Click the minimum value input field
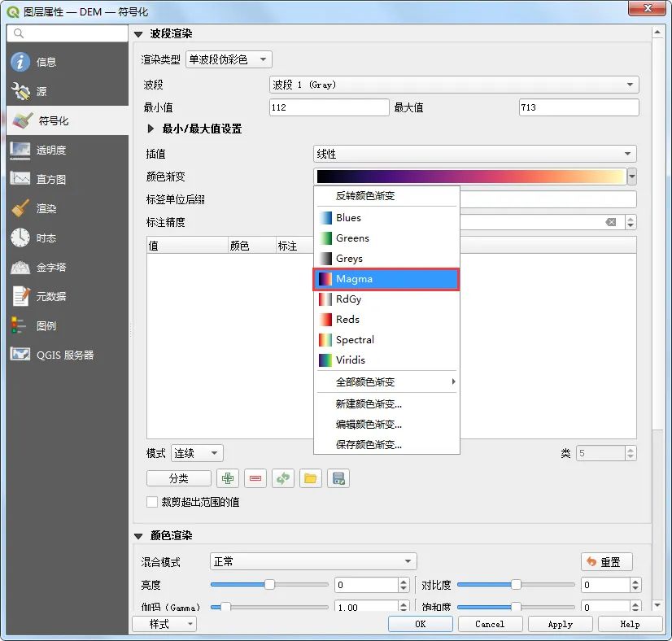The width and height of the screenshot is (672, 641). (x=329, y=107)
